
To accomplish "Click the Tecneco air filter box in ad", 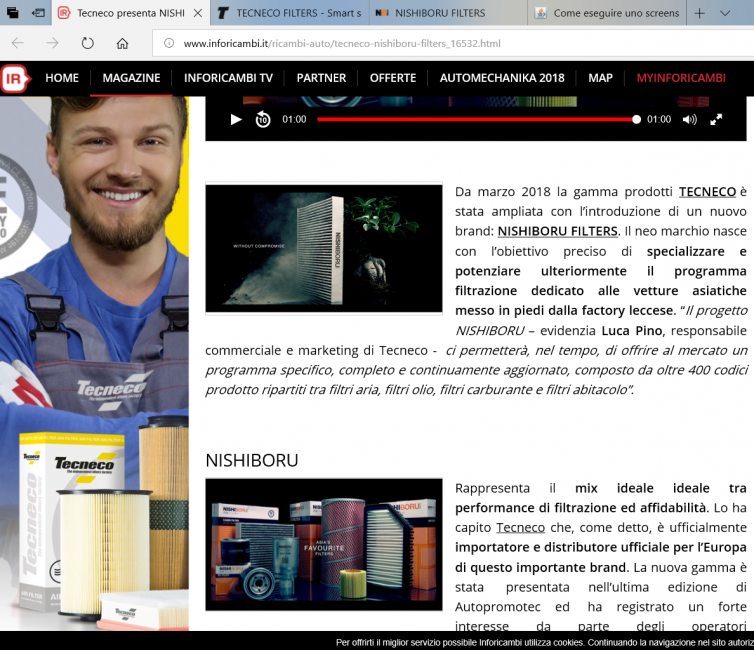I will [x=72, y=522].
